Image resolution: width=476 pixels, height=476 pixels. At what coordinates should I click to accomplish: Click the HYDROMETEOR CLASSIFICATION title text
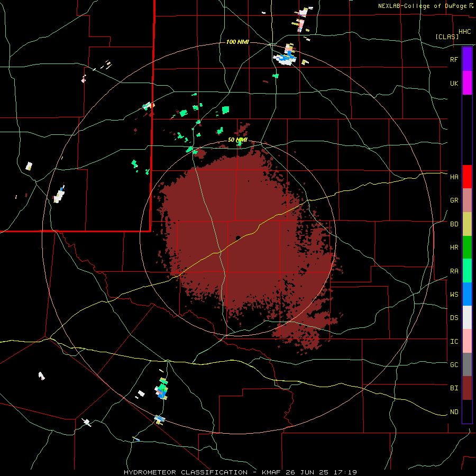[186, 472]
